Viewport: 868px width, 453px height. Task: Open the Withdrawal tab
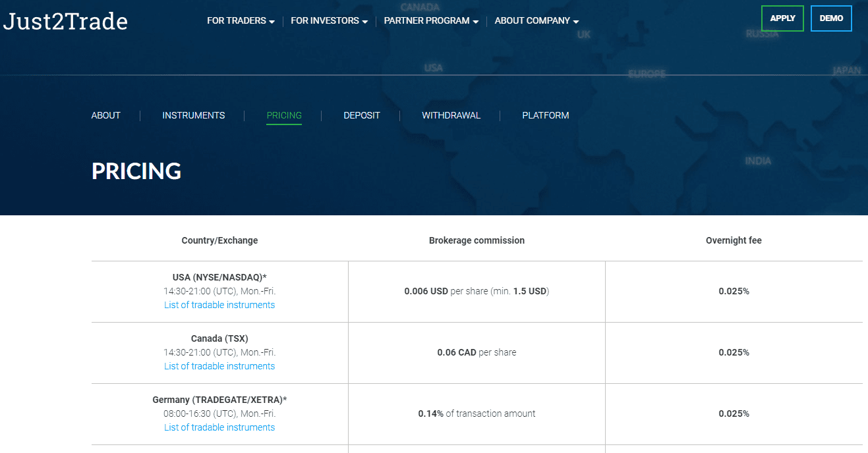pos(451,115)
